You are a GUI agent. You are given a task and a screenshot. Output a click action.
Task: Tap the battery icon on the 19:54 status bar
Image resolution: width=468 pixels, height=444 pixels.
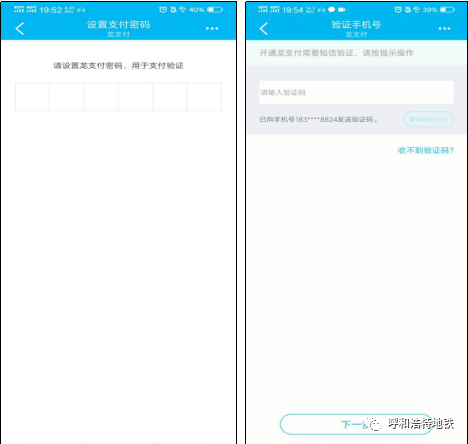(x=447, y=10)
